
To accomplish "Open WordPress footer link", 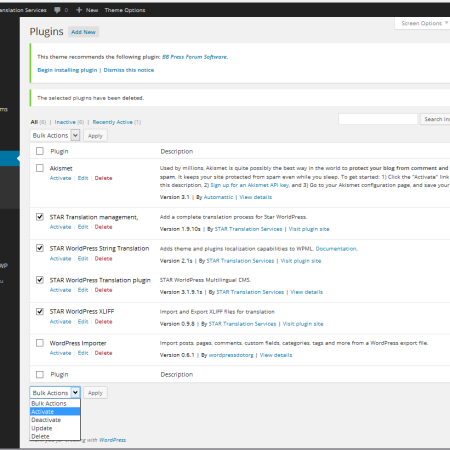I will [x=113, y=440].
